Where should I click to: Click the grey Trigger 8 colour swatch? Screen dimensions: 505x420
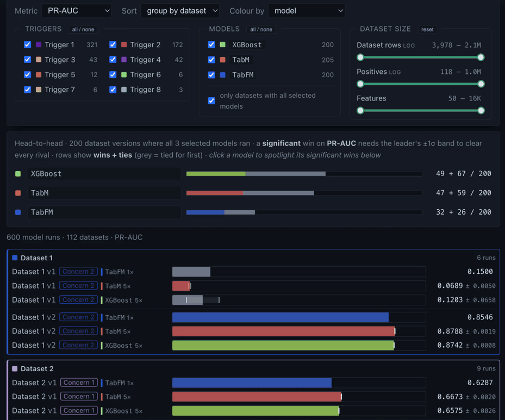124,90
